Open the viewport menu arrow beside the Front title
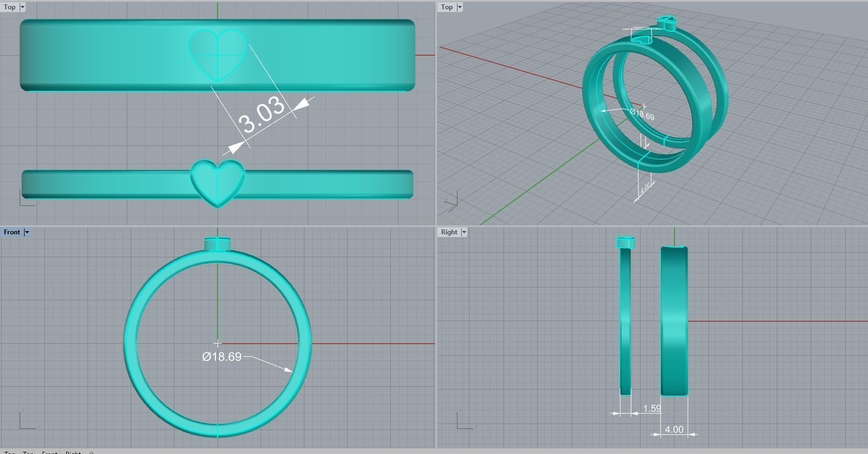 tap(26, 232)
